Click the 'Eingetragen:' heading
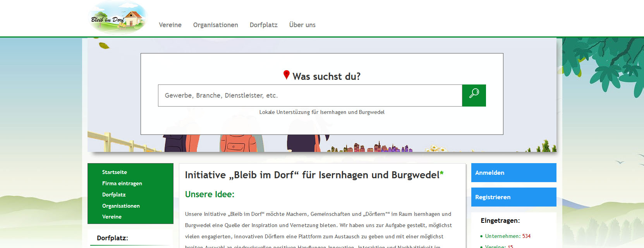The image size is (644, 248). (x=500, y=220)
